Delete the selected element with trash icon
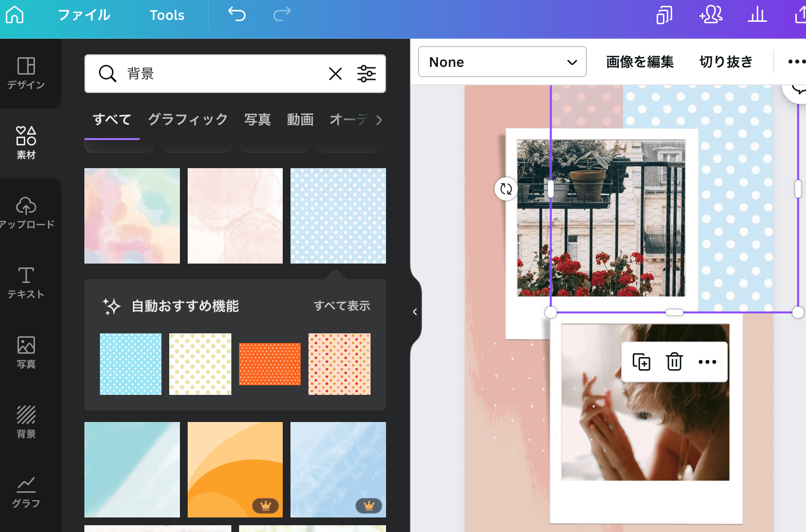Image resolution: width=806 pixels, height=532 pixels. click(x=674, y=361)
